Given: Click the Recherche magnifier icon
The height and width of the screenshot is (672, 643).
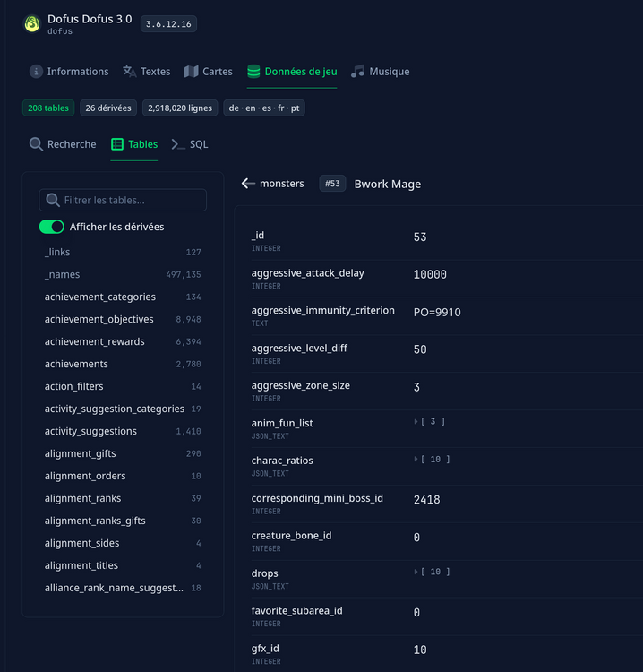Looking at the screenshot, I should point(36,144).
